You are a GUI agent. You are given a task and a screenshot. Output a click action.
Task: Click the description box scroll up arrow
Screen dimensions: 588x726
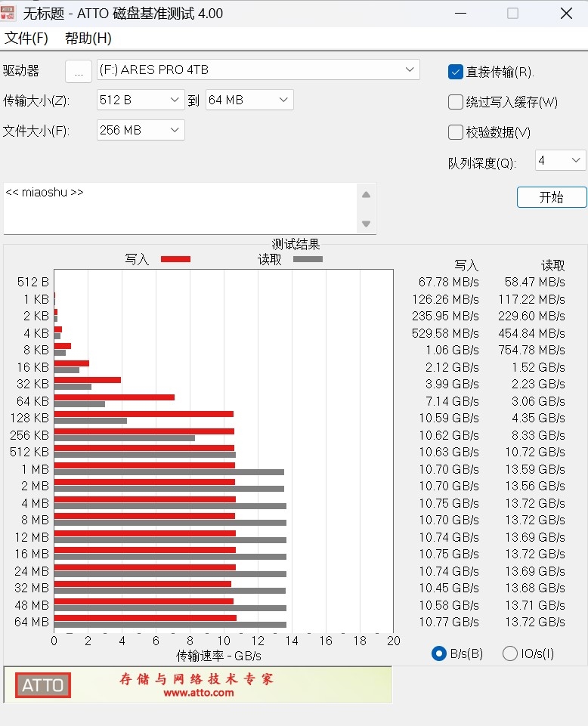pyautogui.click(x=366, y=194)
